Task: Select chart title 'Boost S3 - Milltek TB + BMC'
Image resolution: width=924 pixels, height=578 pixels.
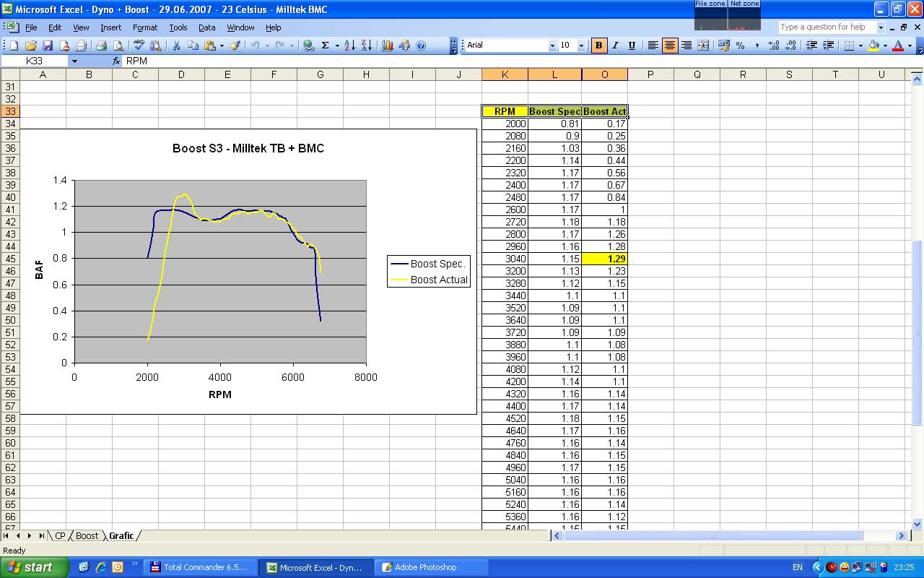Action: coord(248,148)
